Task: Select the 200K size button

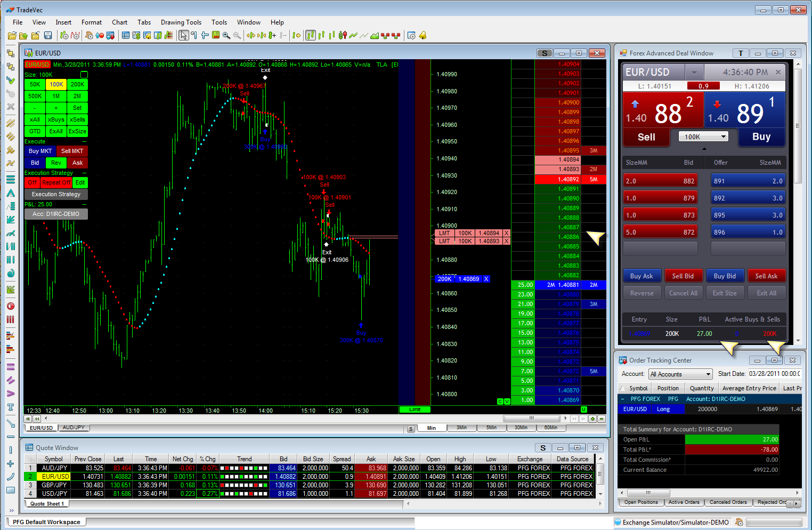Action: pyautogui.click(x=78, y=84)
